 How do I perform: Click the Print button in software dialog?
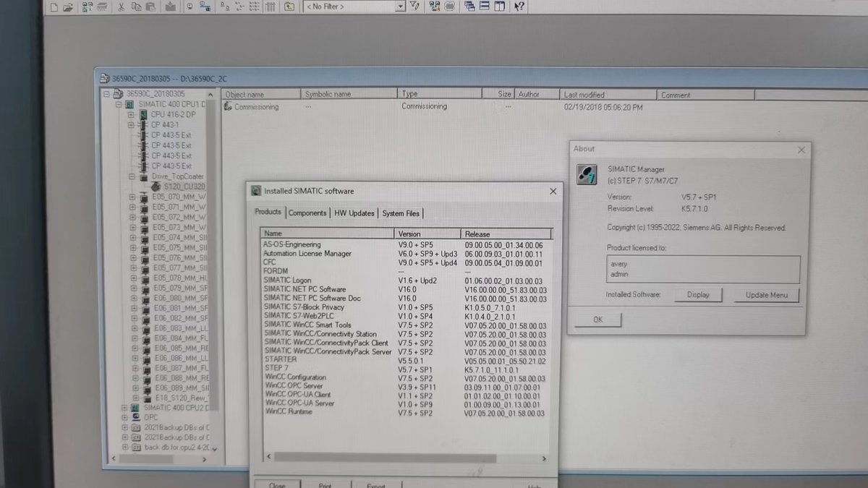coord(325,485)
